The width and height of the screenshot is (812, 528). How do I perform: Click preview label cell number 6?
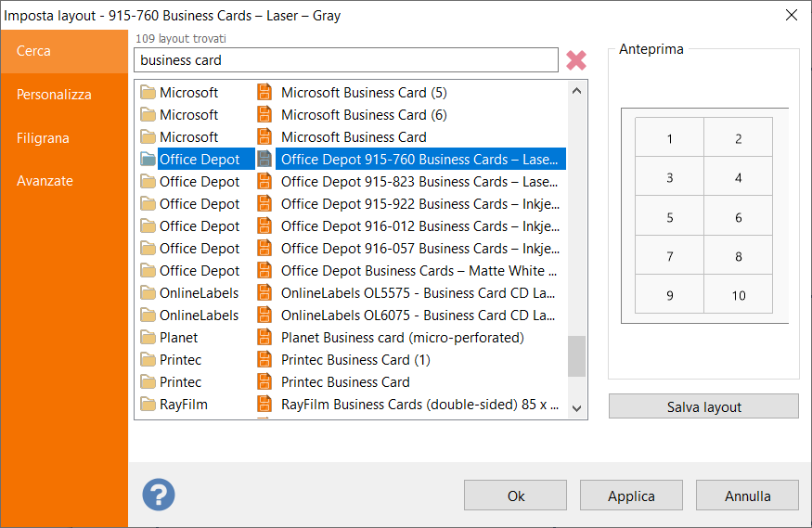tap(738, 216)
